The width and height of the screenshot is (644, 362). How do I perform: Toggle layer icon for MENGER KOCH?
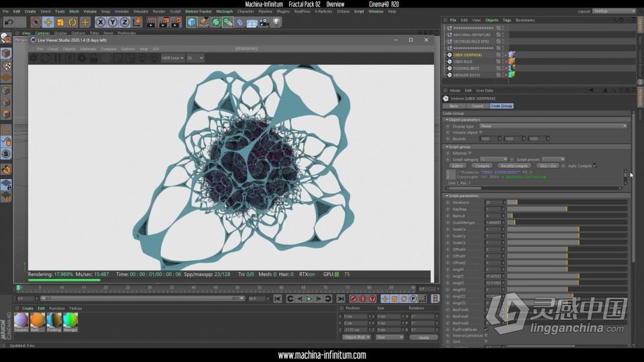coord(498,75)
